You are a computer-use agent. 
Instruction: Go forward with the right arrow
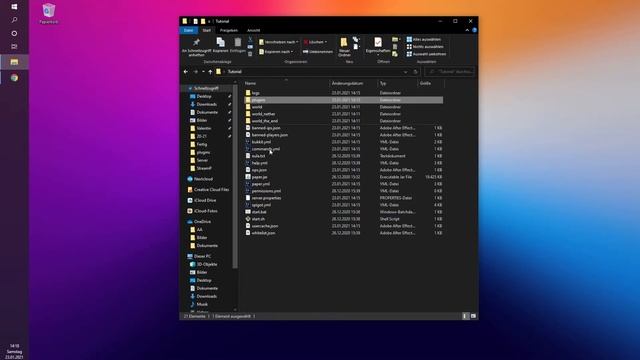[x=196, y=72]
